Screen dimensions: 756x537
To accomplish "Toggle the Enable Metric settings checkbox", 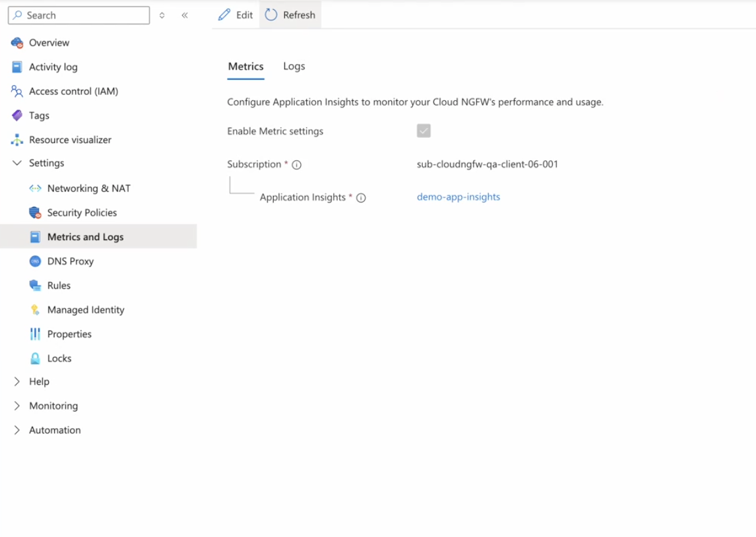I will (x=424, y=131).
